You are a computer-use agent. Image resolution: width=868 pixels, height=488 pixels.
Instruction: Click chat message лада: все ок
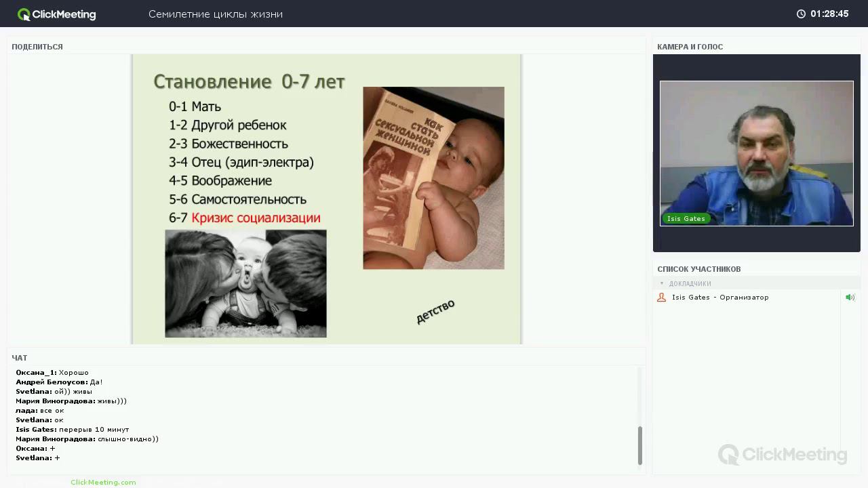pos(39,411)
